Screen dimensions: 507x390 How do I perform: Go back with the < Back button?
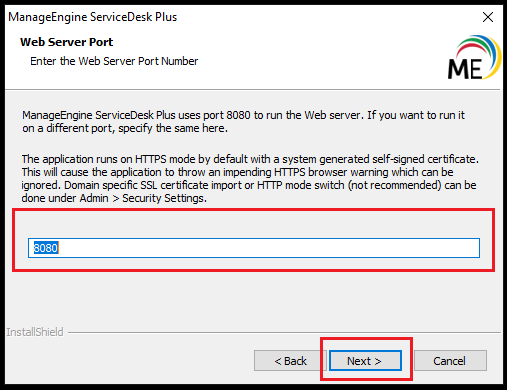pos(290,361)
